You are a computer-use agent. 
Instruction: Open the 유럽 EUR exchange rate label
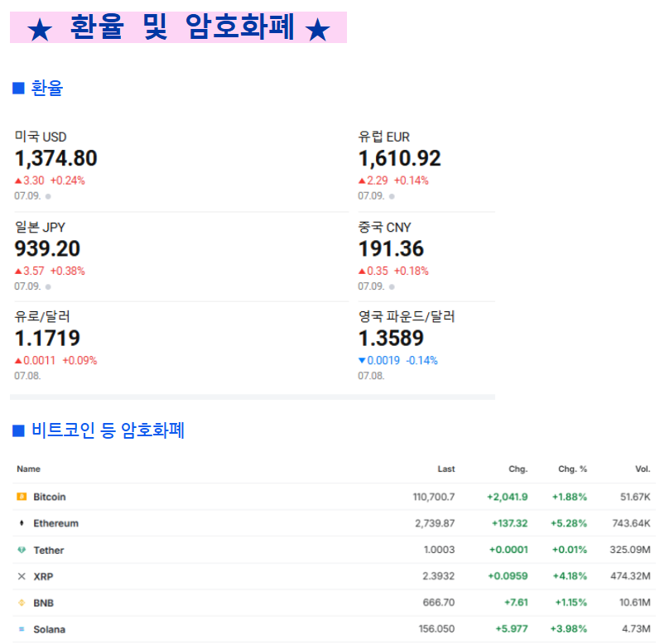(x=384, y=137)
